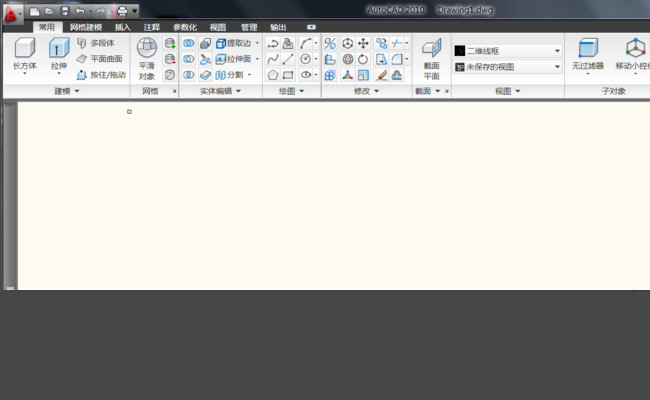Click the smooth less icon with red minus

point(170,59)
